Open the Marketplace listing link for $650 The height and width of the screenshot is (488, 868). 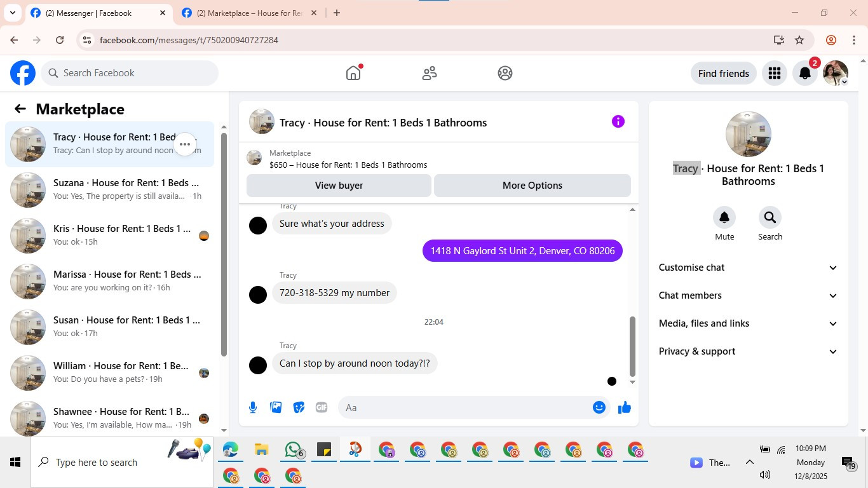348,165
